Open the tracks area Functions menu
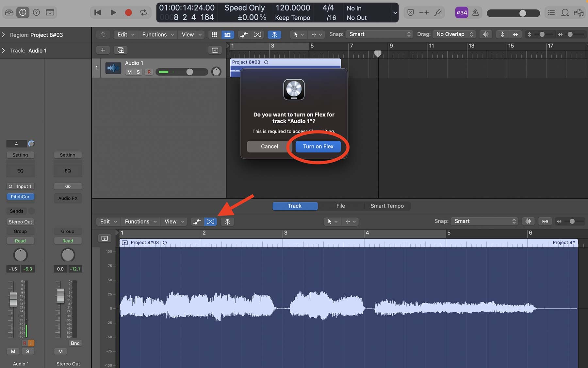The height and width of the screenshot is (368, 588). [158, 34]
